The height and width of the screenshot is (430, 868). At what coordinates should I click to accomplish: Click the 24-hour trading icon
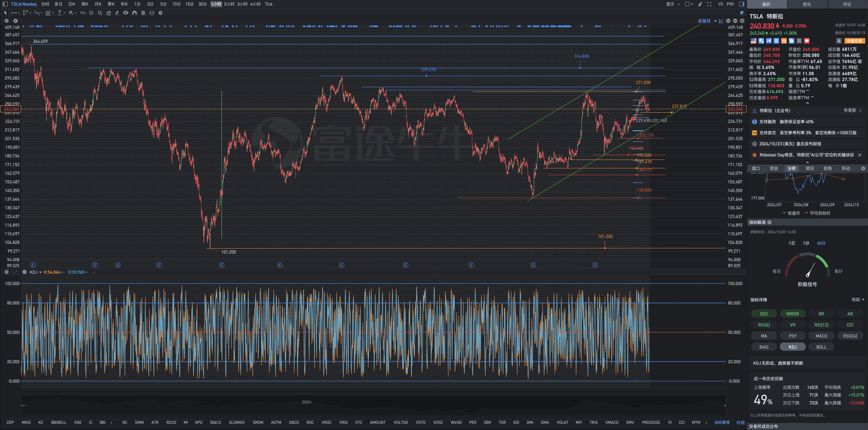(x=769, y=41)
